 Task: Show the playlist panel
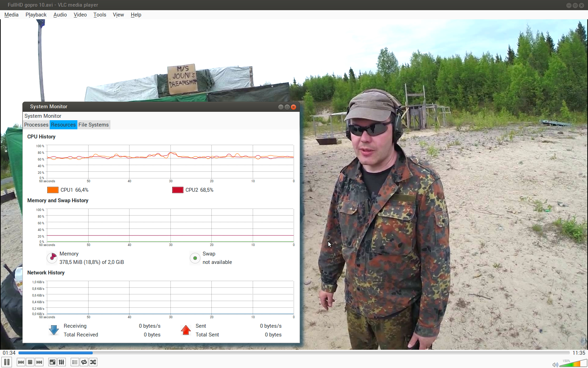pos(75,362)
